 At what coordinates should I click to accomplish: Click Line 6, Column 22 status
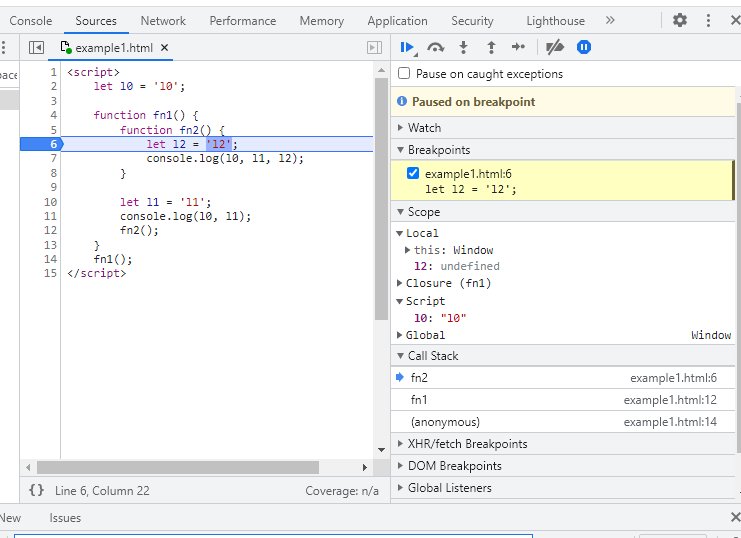(102, 491)
